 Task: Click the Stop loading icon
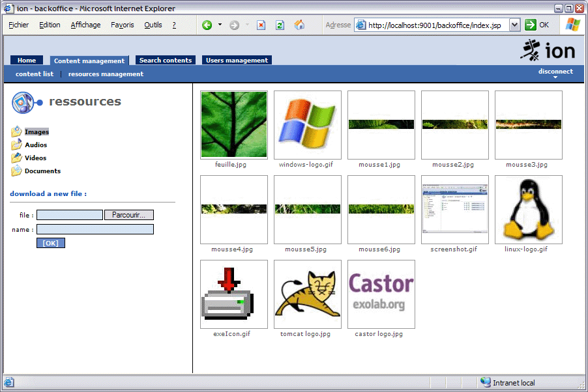pyautogui.click(x=261, y=25)
